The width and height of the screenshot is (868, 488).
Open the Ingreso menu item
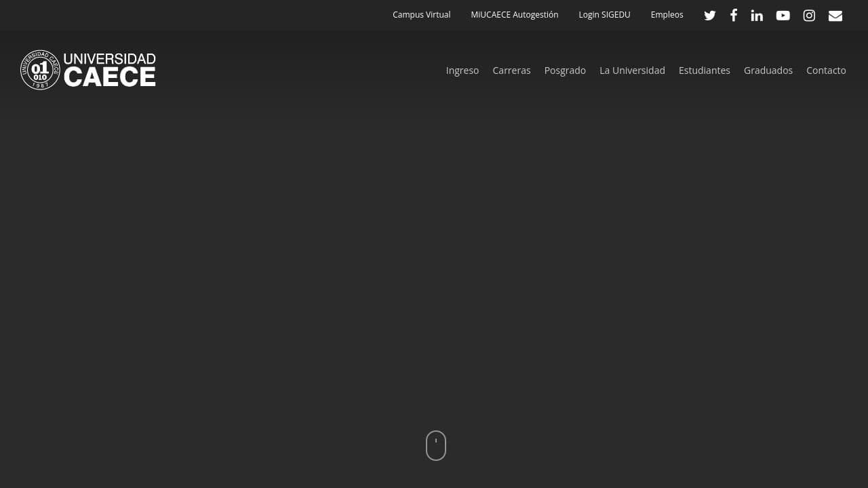(x=462, y=70)
